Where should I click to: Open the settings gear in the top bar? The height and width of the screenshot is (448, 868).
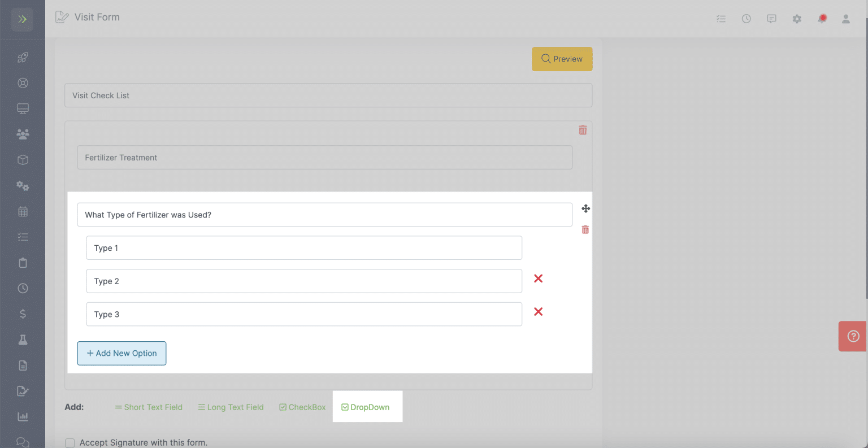tap(797, 19)
